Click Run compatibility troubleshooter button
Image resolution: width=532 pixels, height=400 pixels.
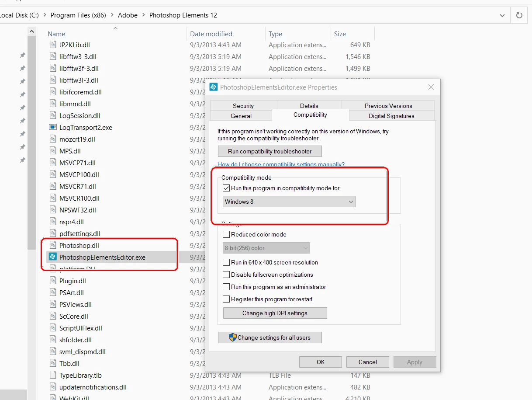(270, 151)
